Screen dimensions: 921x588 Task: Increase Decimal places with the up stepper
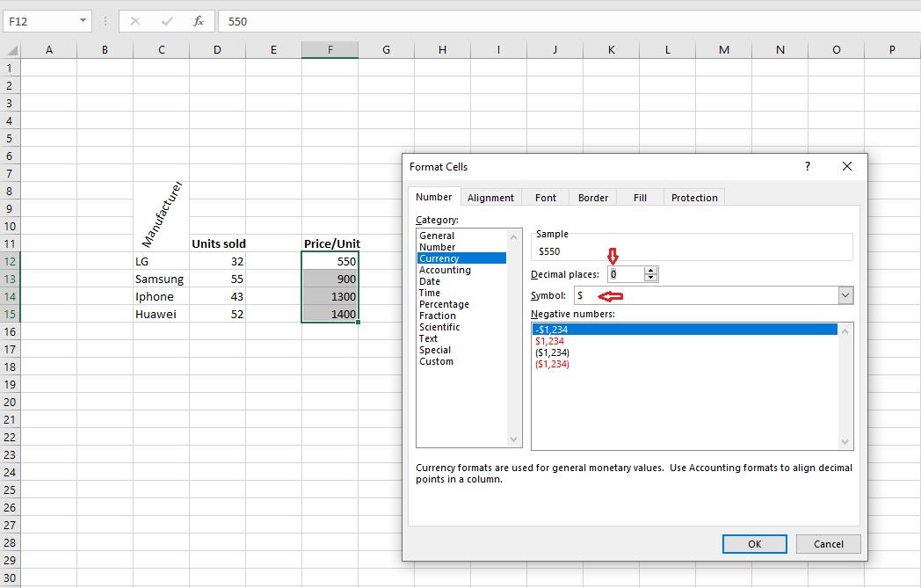(651, 270)
